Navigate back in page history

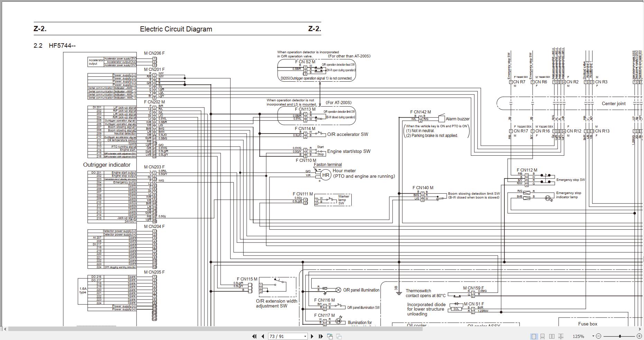330,336
